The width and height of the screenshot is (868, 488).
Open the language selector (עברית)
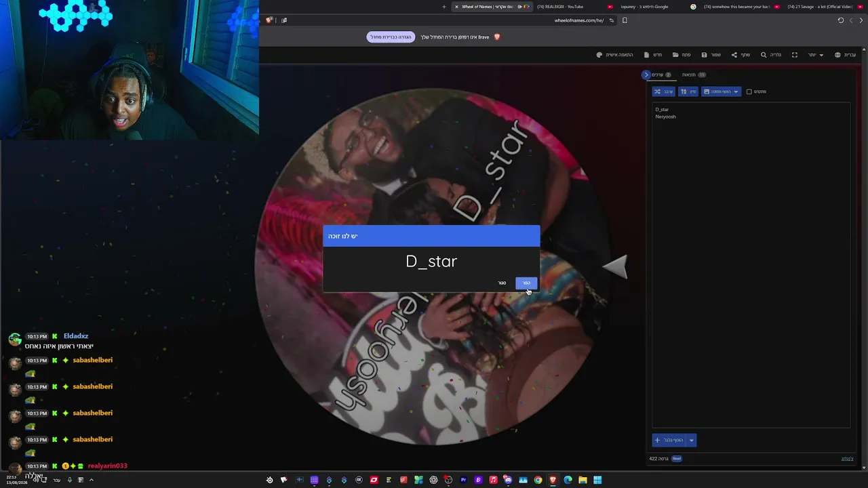pos(846,55)
